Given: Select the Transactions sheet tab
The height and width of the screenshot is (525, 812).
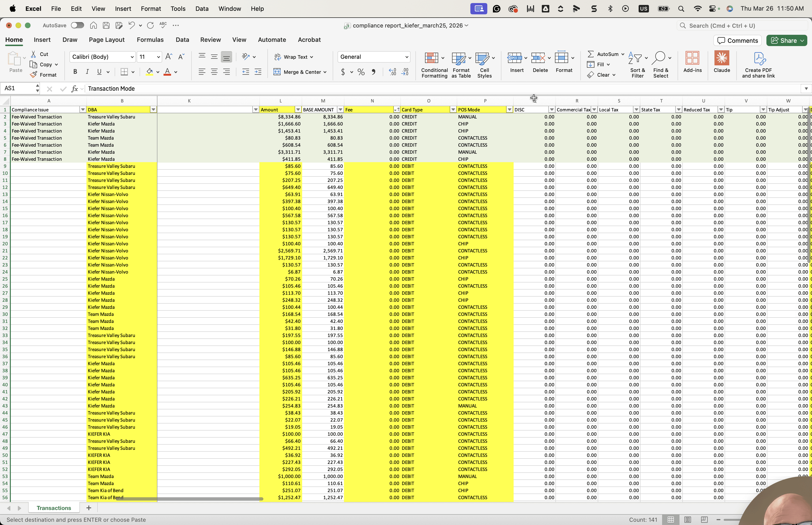Looking at the screenshot, I should (x=54, y=508).
